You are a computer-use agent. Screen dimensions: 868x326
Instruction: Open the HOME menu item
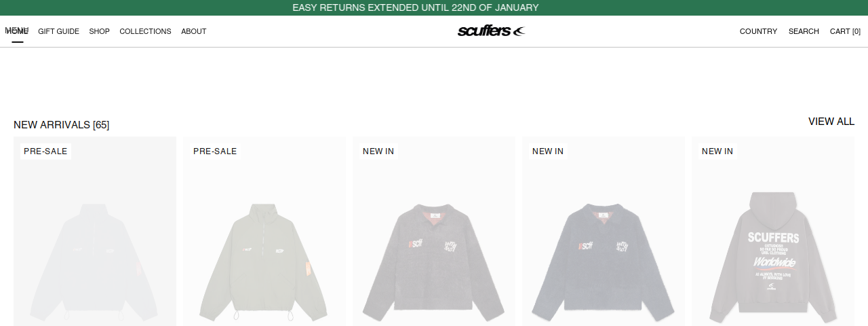click(17, 31)
